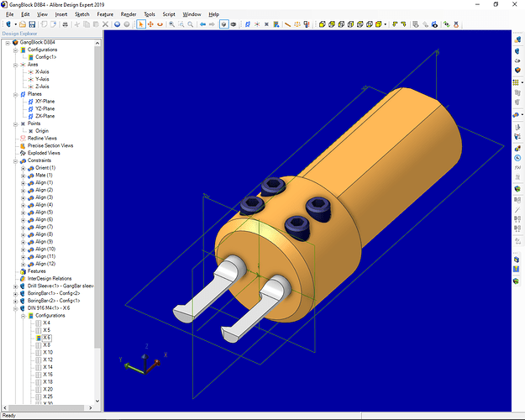The image size is (525, 420).
Task: Click the Print icon in the toolbar
Action: pos(66,24)
